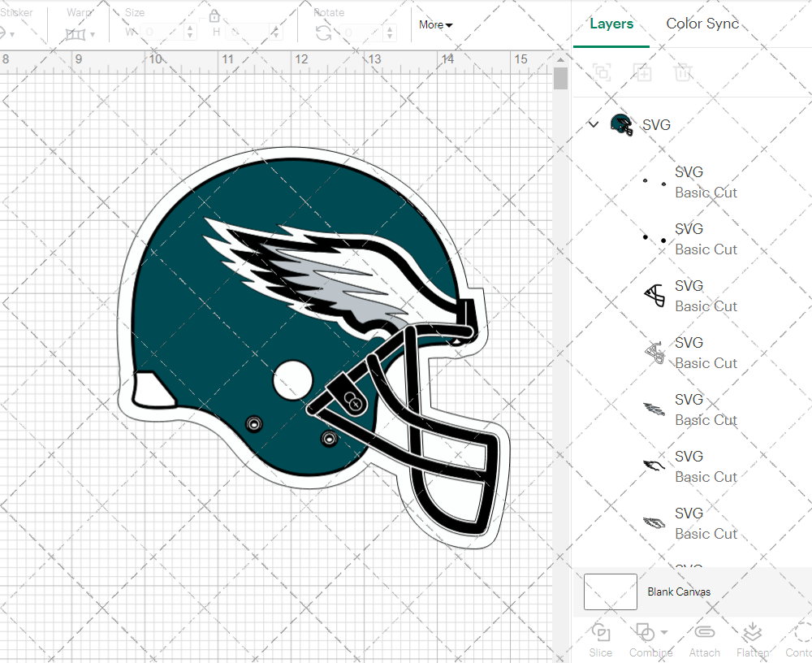Click the Flatten tool icon

tap(753, 632)
